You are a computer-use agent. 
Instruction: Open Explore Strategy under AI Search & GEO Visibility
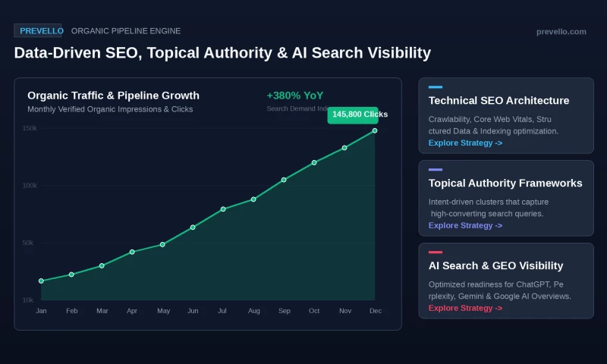click(465, 308)
